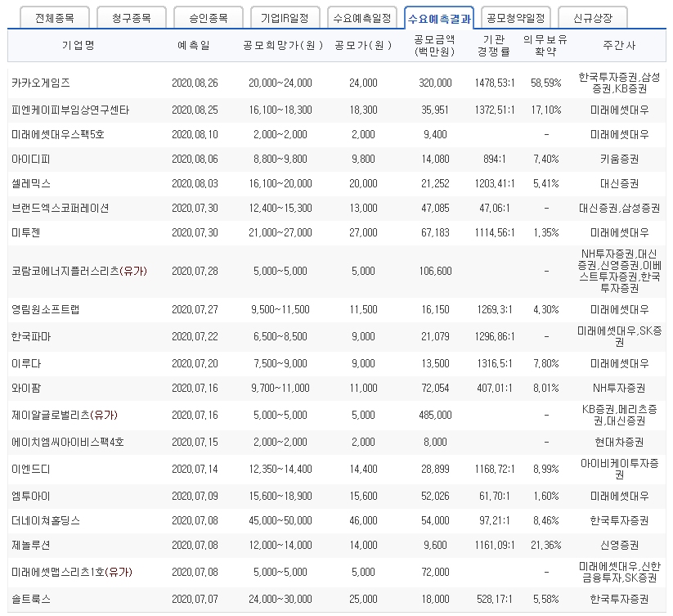Viewport: 673px width, 616px height.
Task: Click the 기관경쟁률 column header
Action: pyautogui.click(x=494, y=46)
